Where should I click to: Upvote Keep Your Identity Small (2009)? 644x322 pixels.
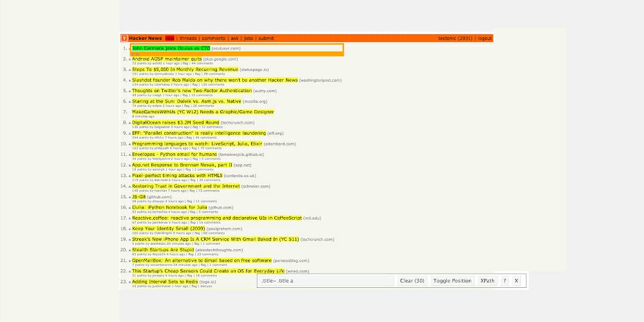pyautogui.click(x=130, y=229)
